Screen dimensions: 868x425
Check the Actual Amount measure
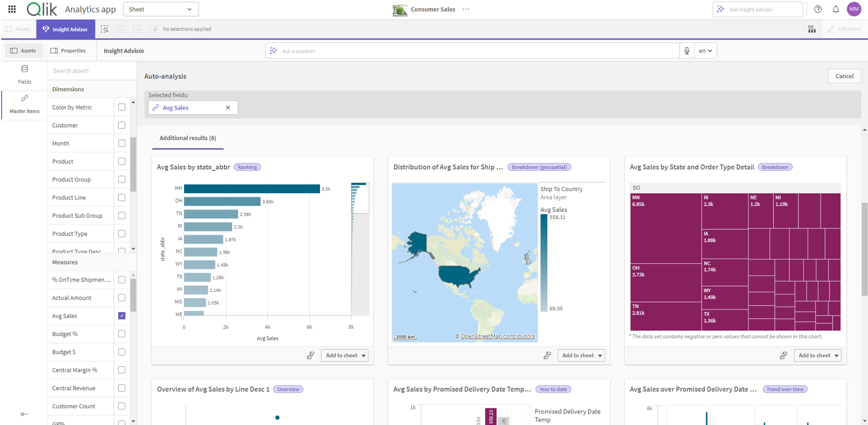(122, 298)
